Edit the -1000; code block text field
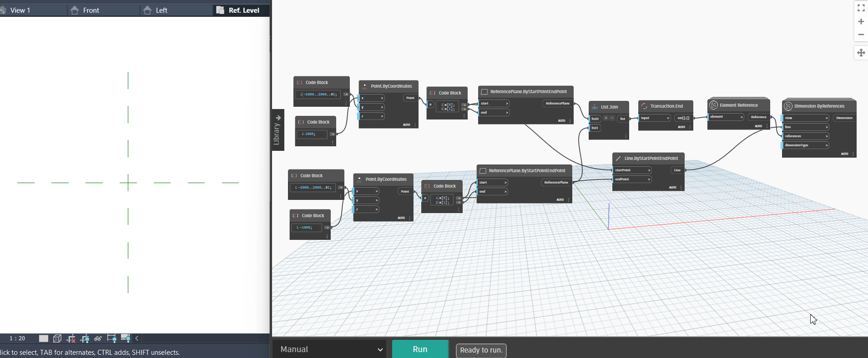The height and width of the screenshot is (358, 868). click(307, 227)
